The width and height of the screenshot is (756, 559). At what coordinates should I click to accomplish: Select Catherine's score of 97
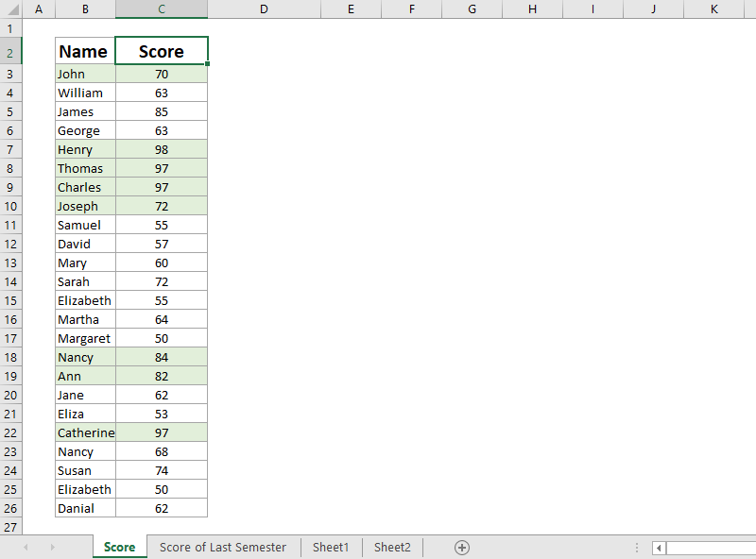point(161,432)
